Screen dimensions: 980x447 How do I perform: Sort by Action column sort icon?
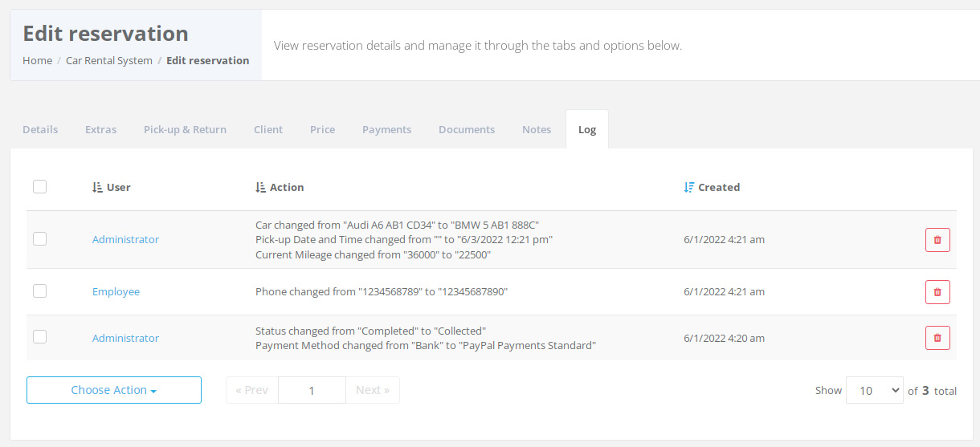pyautogui.click(x=260, y=187)
